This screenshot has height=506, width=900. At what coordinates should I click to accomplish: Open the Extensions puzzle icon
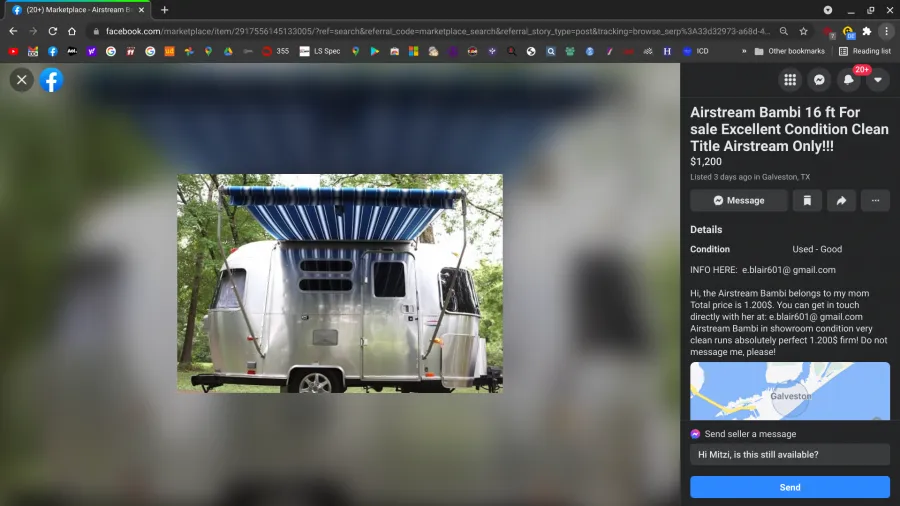point(867,31)
